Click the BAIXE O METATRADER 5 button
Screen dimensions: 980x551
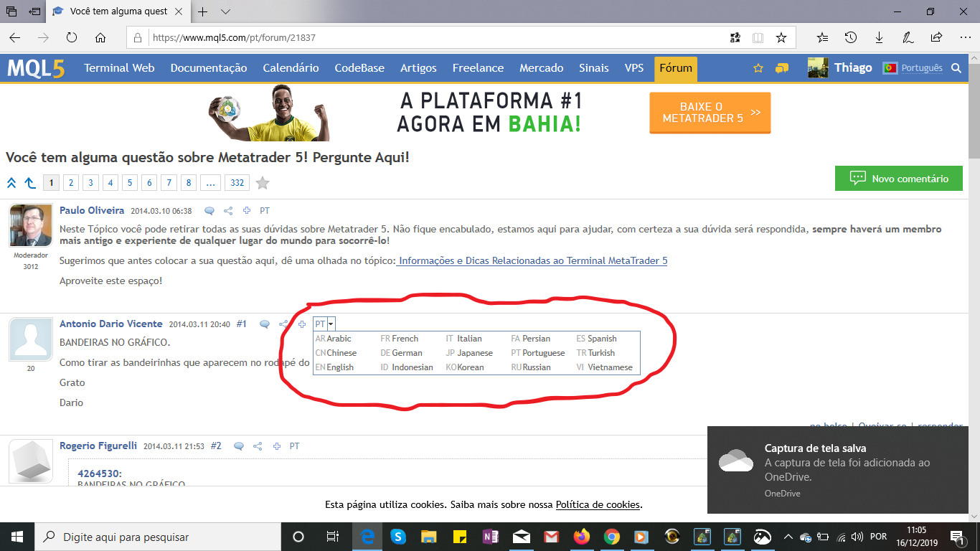pyautogui.click(x=710, y=113)
